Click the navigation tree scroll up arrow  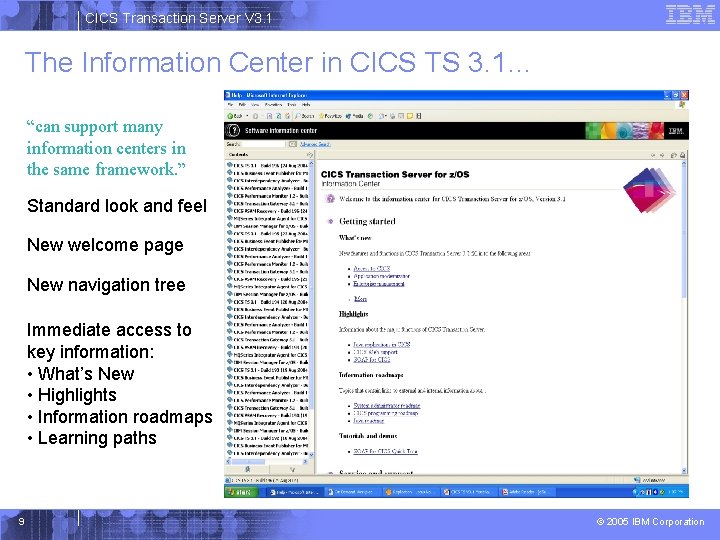tap(311, 164)
